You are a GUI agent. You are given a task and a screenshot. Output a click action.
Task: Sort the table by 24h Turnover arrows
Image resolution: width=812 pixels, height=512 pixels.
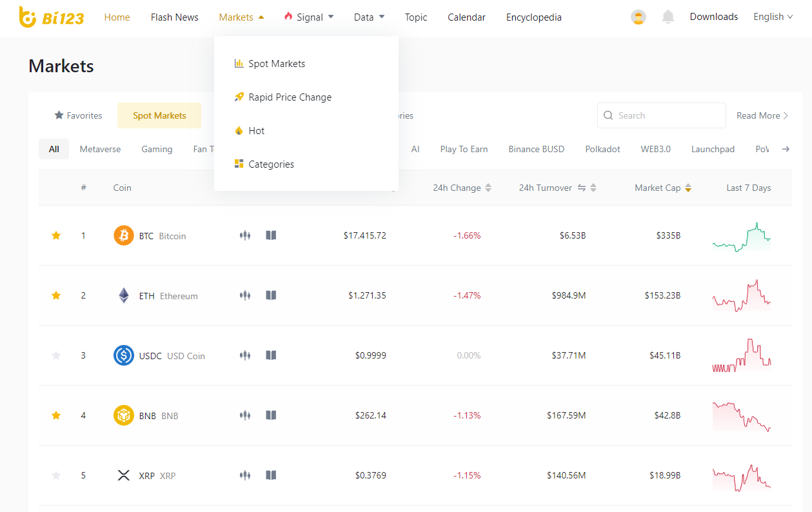pyautogui.click(x=593, y=188)
